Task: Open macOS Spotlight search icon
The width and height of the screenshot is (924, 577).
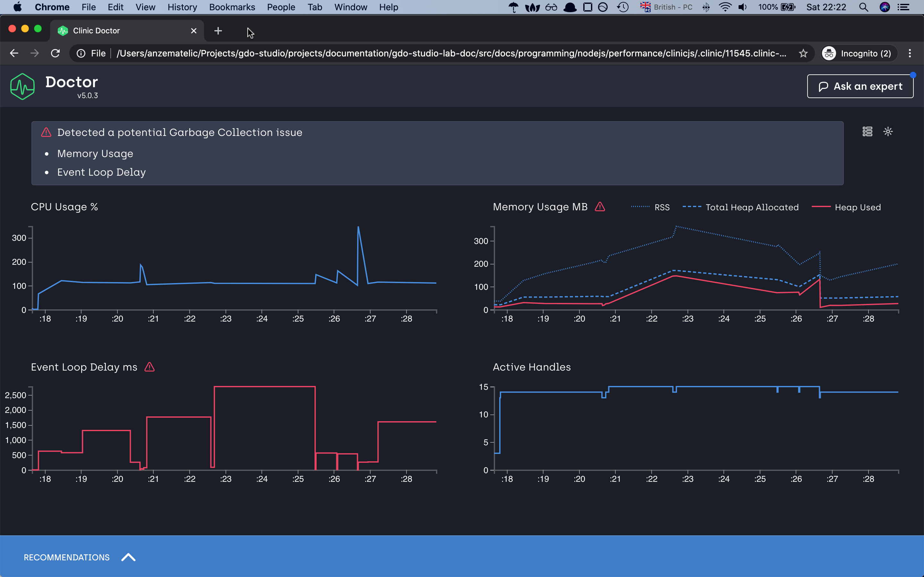Action: click(863, 7)
